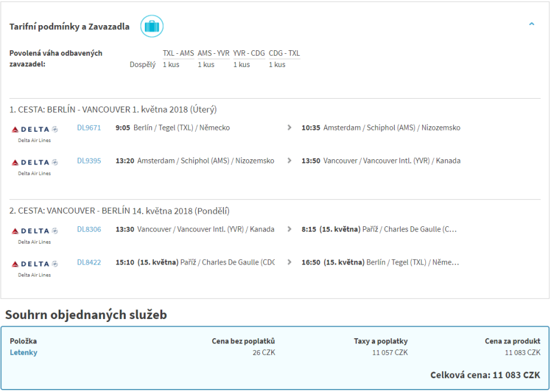Click the Letenky item link
Image resolution: width=551 pixels, height=392 pixels.
click(x=23, y=353)
